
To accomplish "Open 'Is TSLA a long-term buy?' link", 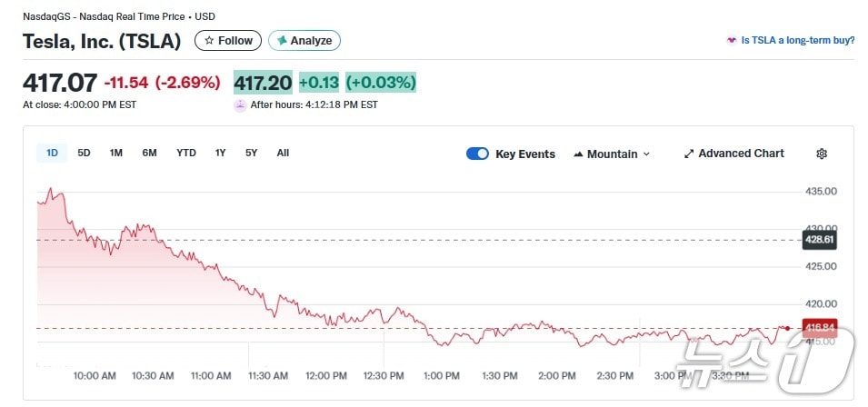I will (x=798, y=41).
